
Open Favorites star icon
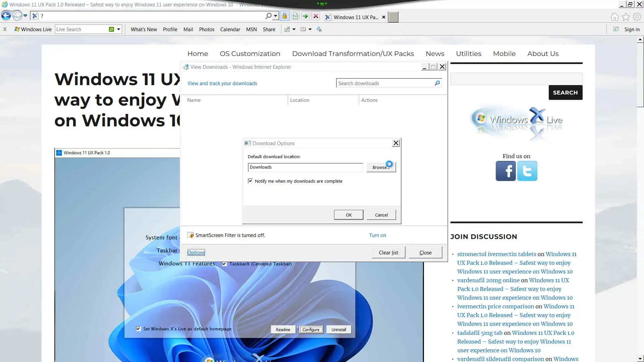click(x=626, y=17)
